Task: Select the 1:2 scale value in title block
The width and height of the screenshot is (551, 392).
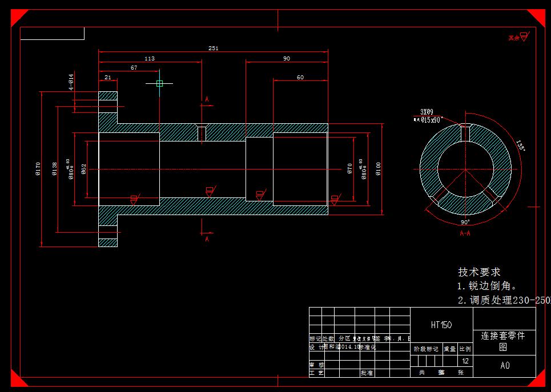Action: pos(465,362)
